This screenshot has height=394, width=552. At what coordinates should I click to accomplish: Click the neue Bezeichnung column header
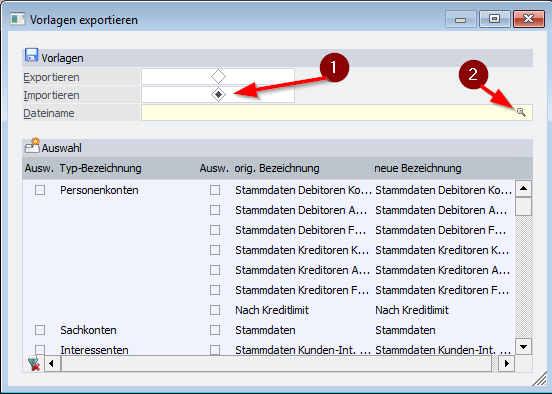coord(443,168)
